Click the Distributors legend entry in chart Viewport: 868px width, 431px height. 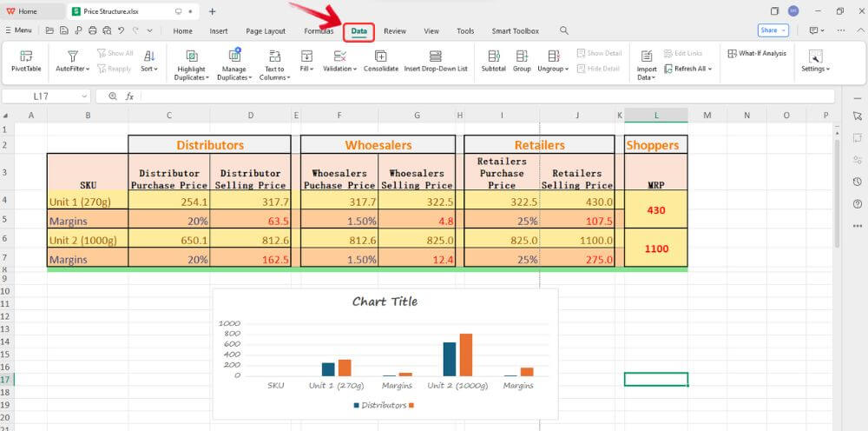pos(380,406)
